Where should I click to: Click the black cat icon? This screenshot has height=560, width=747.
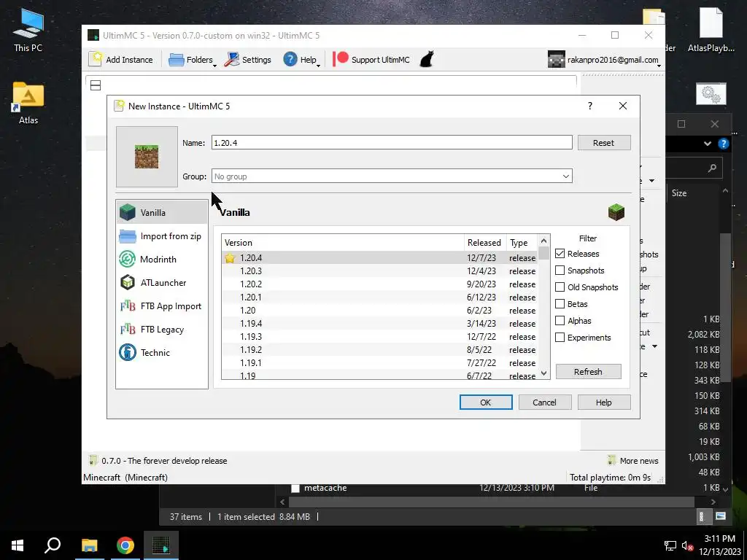[427, 60]
